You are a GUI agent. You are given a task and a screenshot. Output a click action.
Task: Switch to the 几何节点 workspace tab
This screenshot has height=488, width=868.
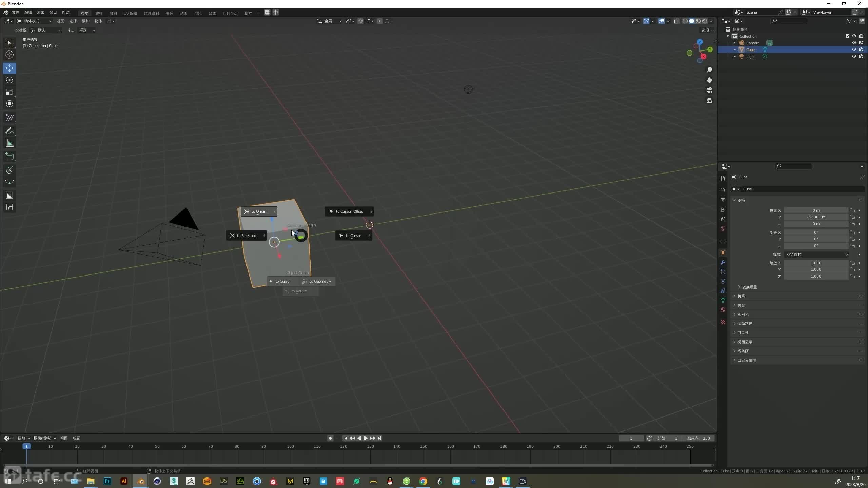[x=230, y=13]
